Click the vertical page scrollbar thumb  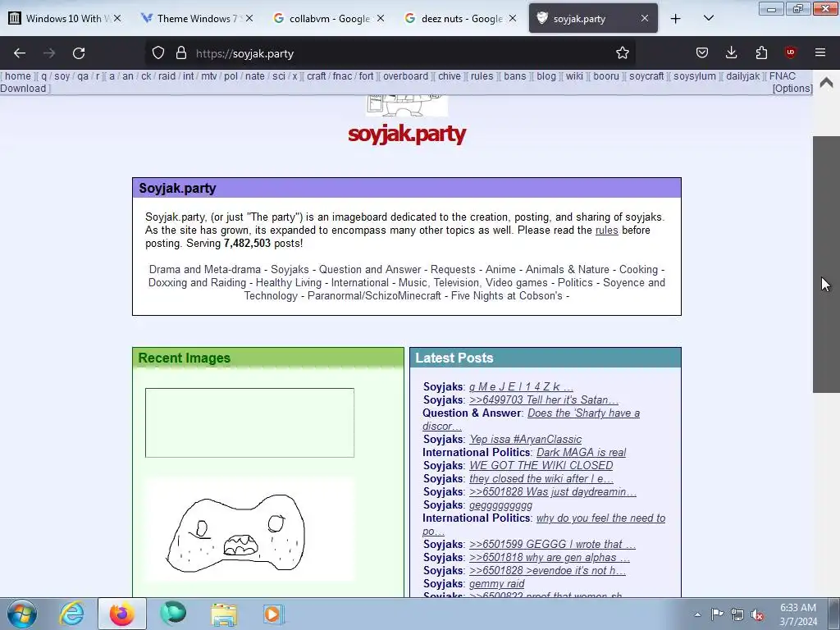coord(826,264)
